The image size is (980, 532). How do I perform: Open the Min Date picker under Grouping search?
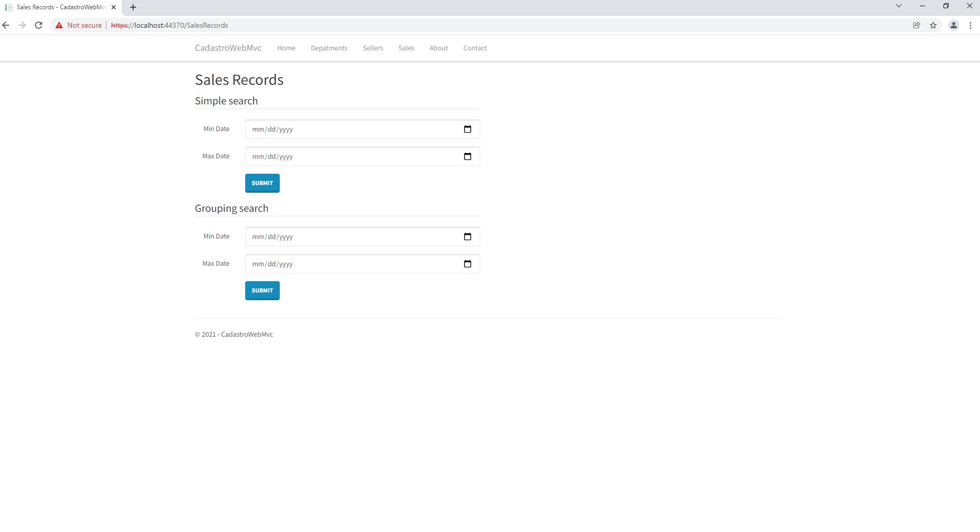[467, 236]
